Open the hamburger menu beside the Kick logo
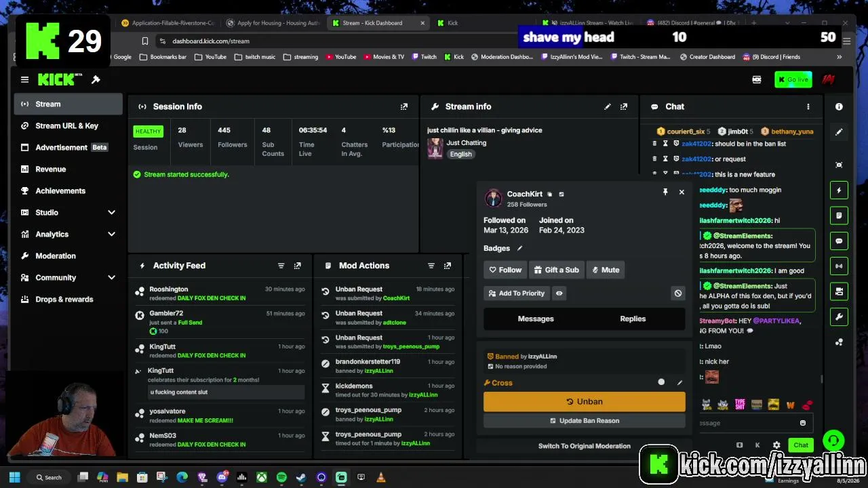This screenshot has height=488, width=868. (x=24, y=80)
